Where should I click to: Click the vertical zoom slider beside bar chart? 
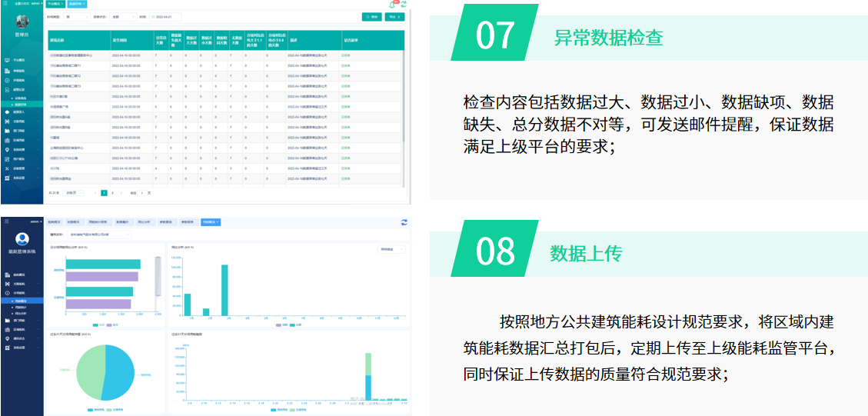tap(158, 284)
